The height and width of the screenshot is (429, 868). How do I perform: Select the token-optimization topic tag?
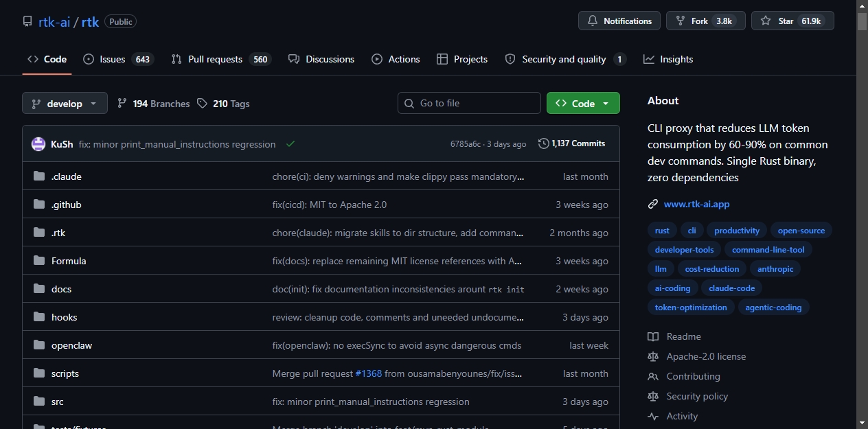[691, 308]
